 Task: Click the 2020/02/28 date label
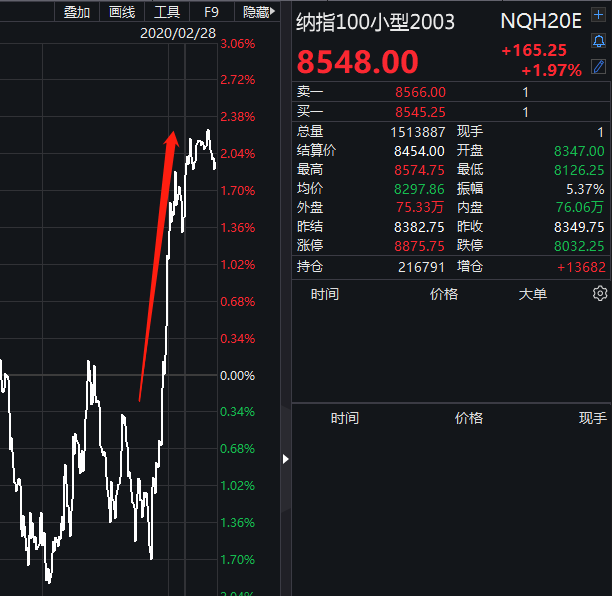click(x=177, y=33)
